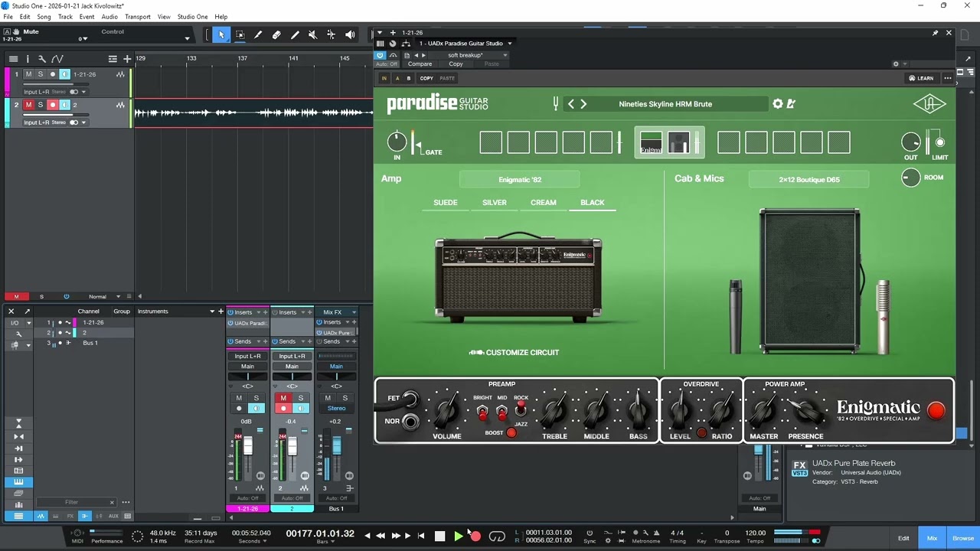
Task: Select the Eraser tool
Action: tap(276, 34)
